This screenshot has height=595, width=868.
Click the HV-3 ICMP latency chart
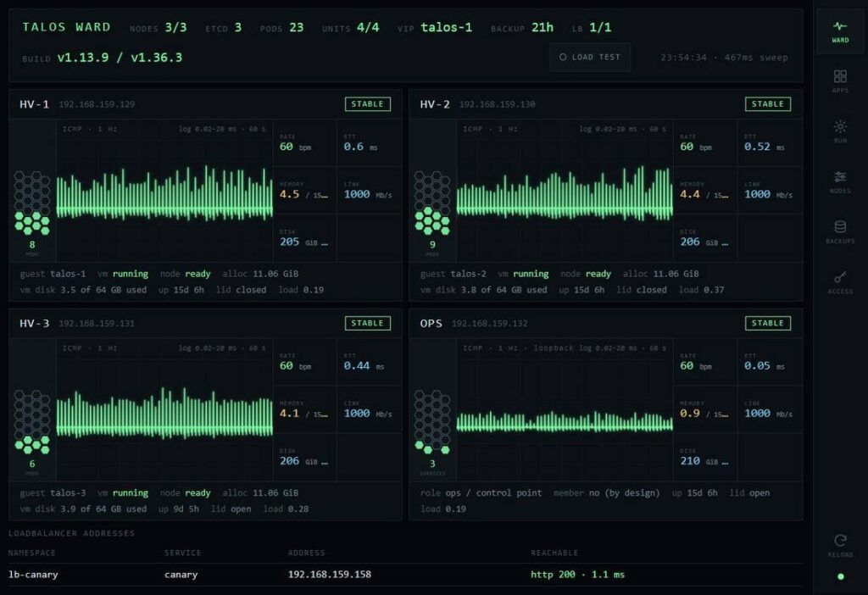tap(164, 409)
